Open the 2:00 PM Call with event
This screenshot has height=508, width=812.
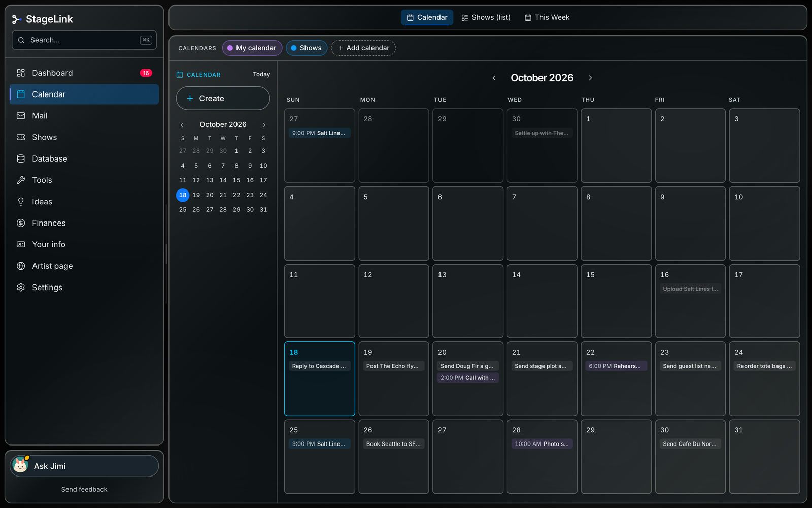click(468, 378)
